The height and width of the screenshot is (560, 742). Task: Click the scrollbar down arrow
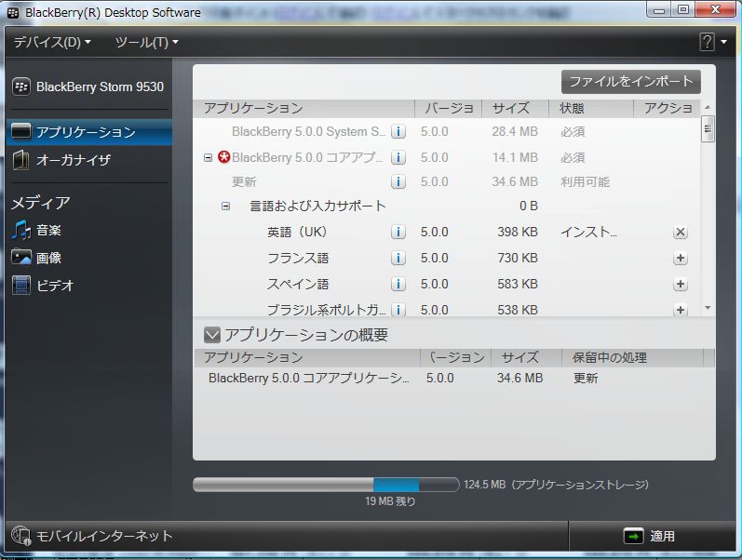coord(708,308)
